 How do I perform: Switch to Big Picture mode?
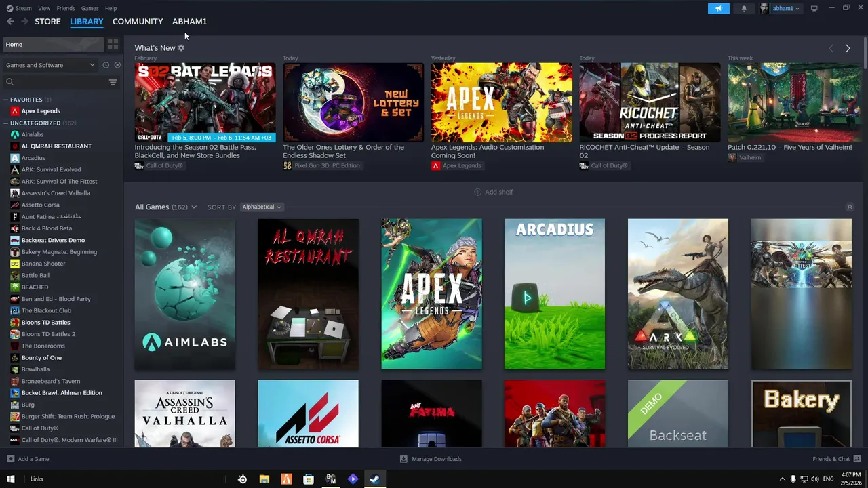(x=814, y=8)
